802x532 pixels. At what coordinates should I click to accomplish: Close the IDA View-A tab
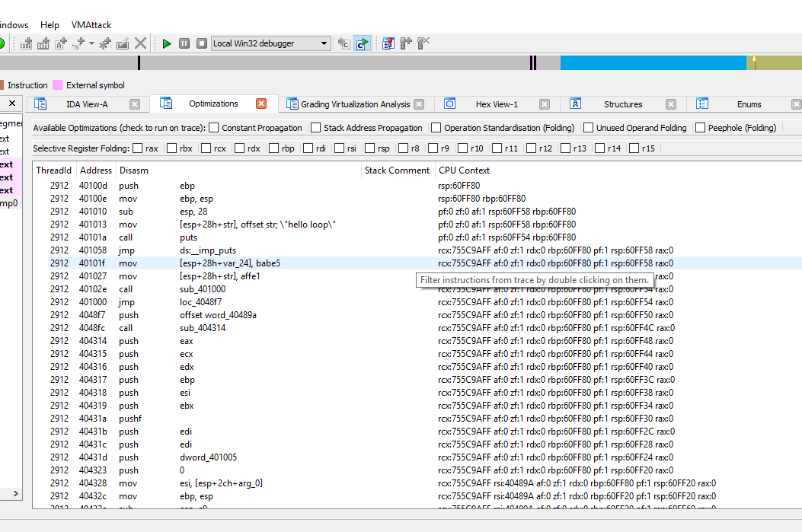click(x=135, y=104)
